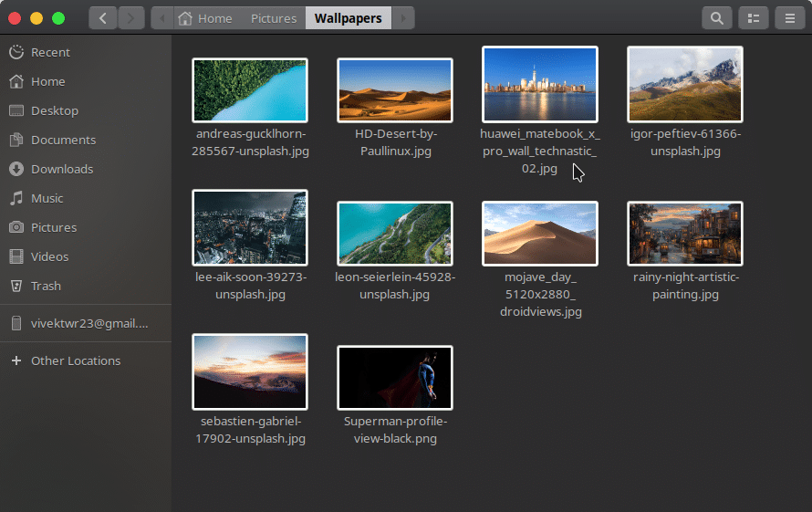Open Documents label in the sidebar
Screen dimensions: 812x512
point(63,140)
